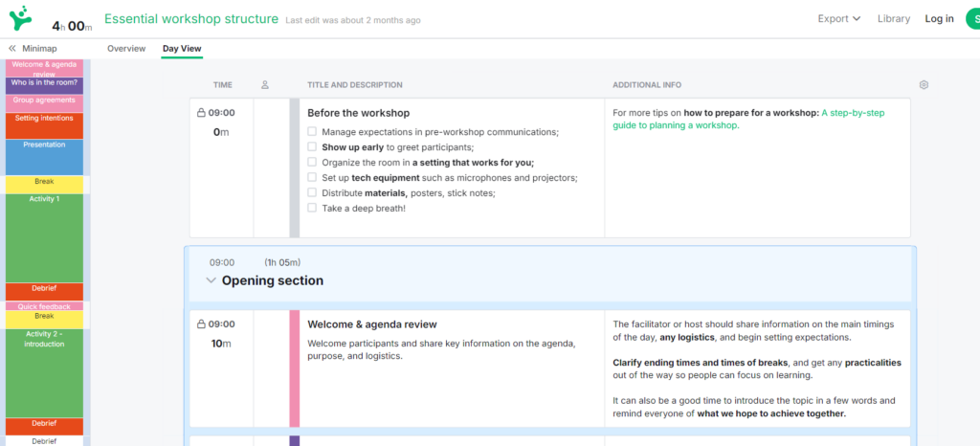Collapse the Opening section chevron
This screenshot has height=446, width=980.
[x=211, y=281]
